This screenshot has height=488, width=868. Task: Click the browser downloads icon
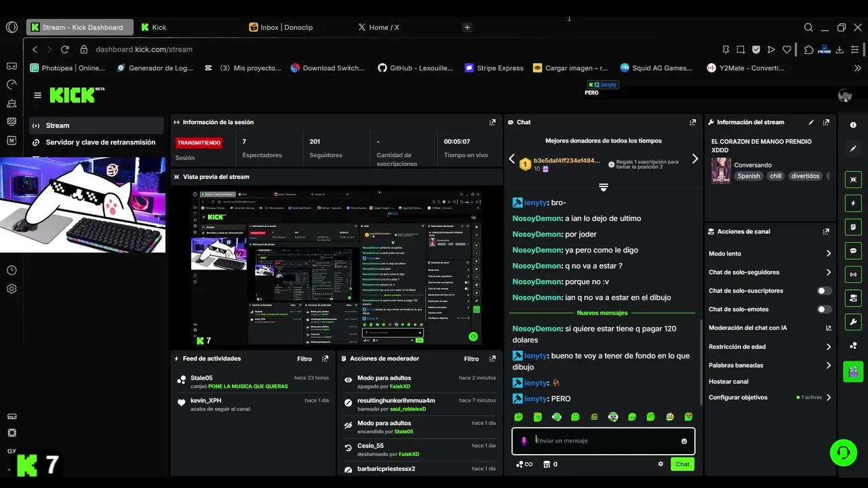[x=840, y=49]
